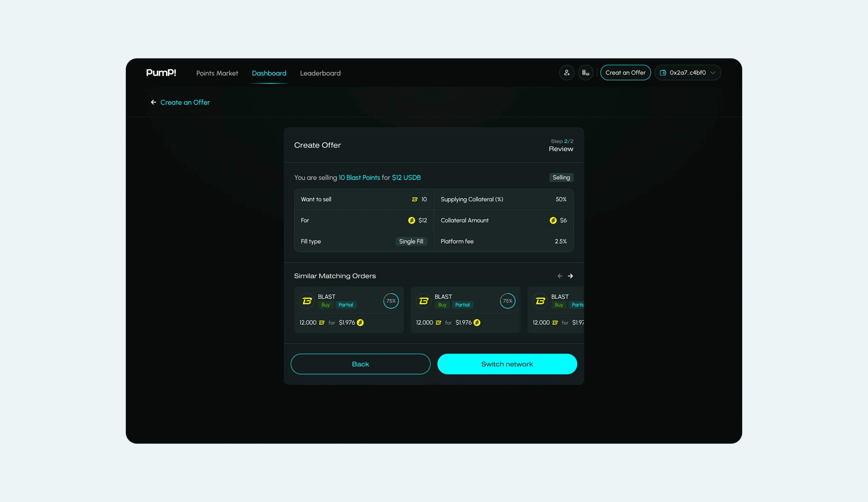Screen dimensions: 868x502
Task: Click the Back button
Action: [x=361, y=364]
